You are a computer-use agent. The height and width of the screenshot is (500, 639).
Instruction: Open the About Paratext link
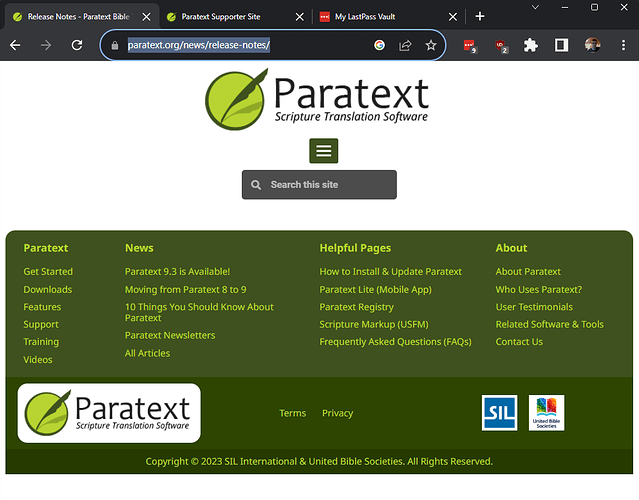tap(528, 272)
